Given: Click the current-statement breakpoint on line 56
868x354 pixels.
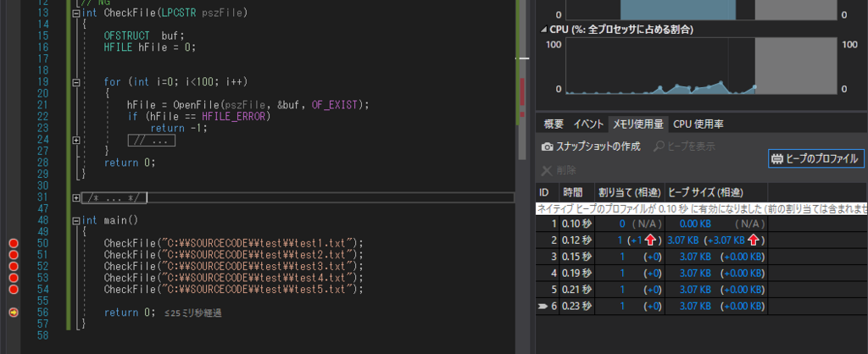Looking at the screenshot, I should [14, 313].
